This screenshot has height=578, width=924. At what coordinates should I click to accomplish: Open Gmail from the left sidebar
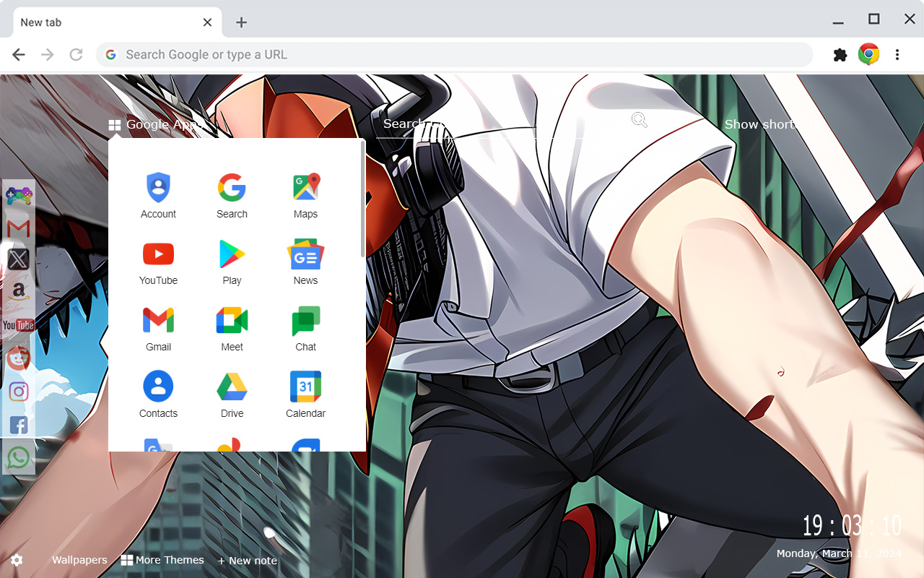pyautogui.click(x=19, y=229)
